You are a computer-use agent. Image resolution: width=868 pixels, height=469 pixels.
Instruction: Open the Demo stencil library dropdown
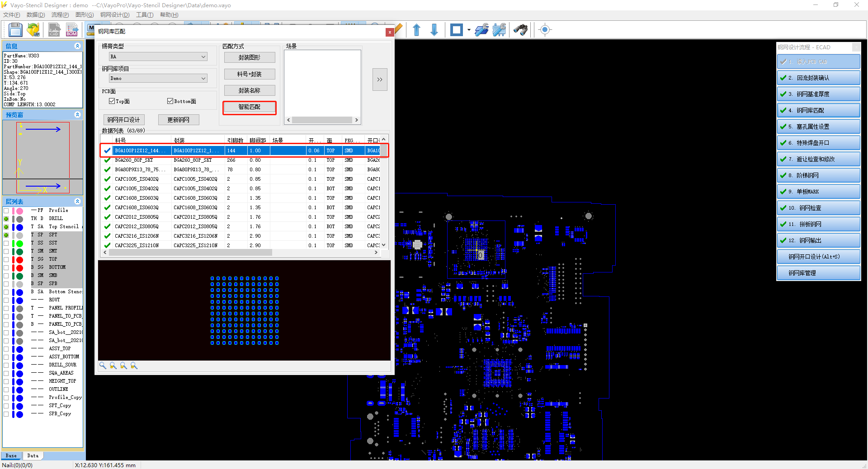click(x=158, y=78)
